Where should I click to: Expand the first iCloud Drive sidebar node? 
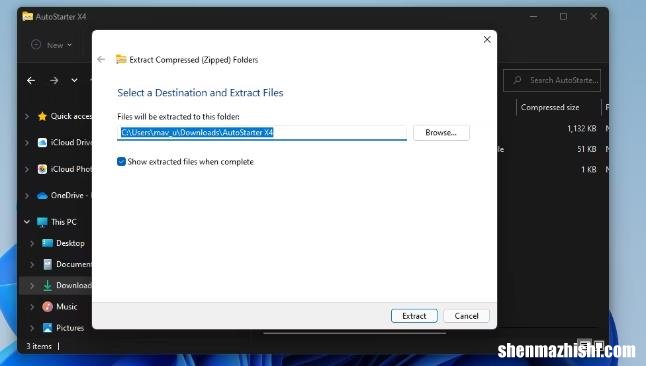pos(27,143)
